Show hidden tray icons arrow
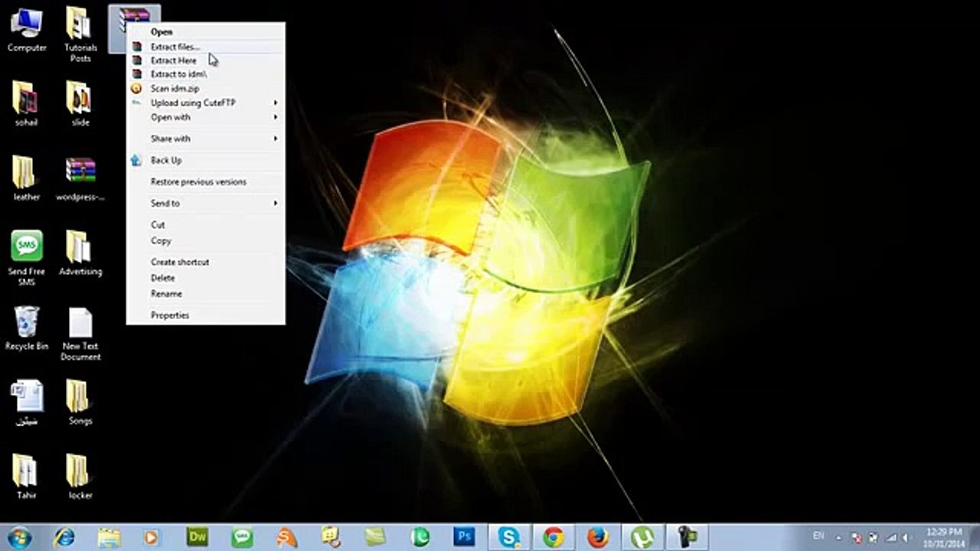 click(x=840, y=538)
